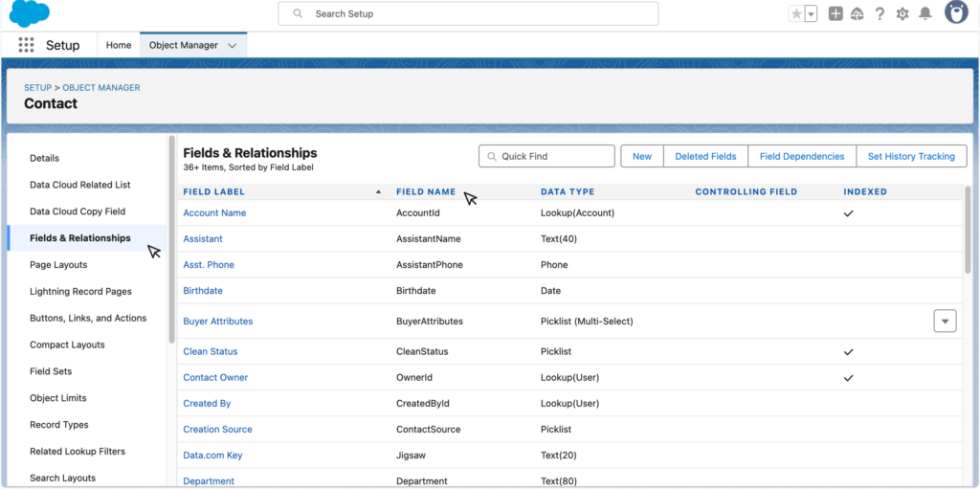Select Page Layouts in the sidebar
This screenshot has width=980, height=489.
pos(58,265)
